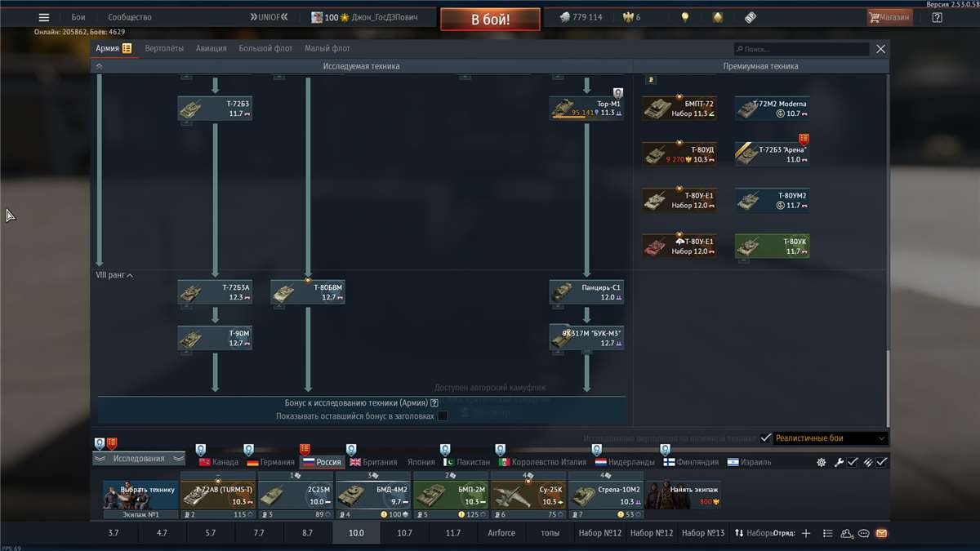Open the Реалистичные бои game mode dropdown
Screen dimensions: 980x551
coord(829,438)
